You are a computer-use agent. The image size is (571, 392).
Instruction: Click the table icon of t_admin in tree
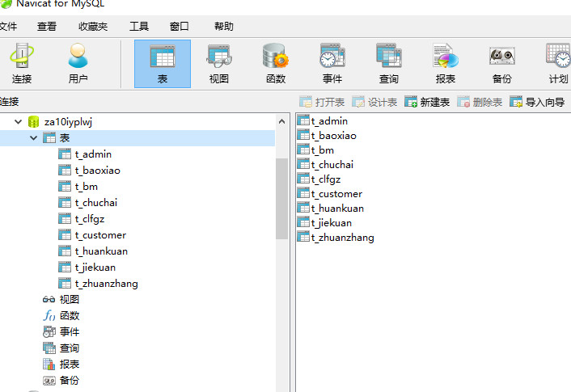[x=65, y=154]
